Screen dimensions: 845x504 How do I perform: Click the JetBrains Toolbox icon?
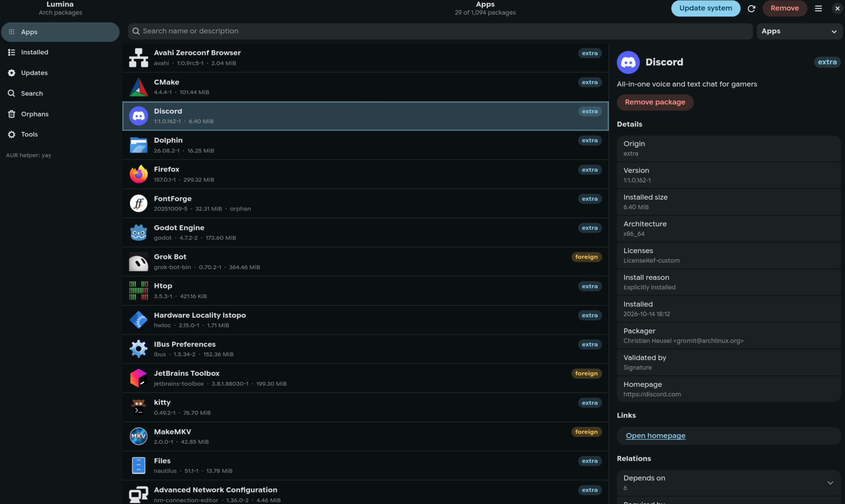pos(138,378)
